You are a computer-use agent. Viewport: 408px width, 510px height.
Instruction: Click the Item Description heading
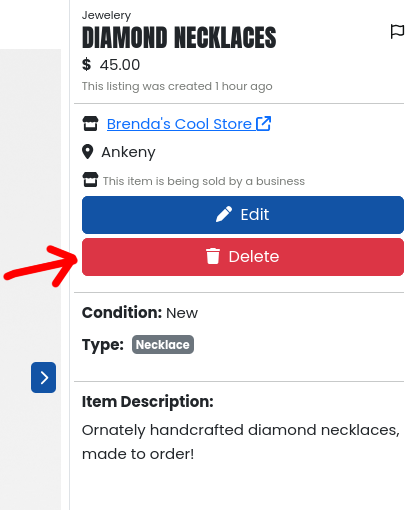coord(148,401)
